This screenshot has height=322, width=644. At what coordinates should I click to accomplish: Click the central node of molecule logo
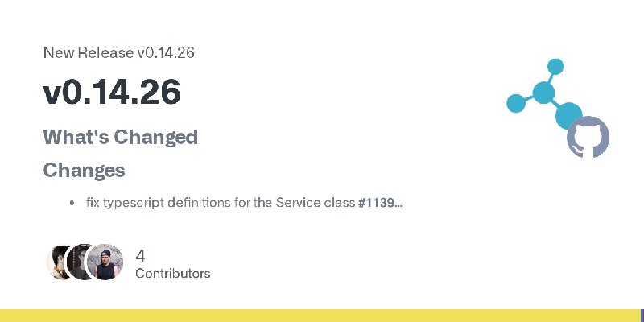(544, 93)
